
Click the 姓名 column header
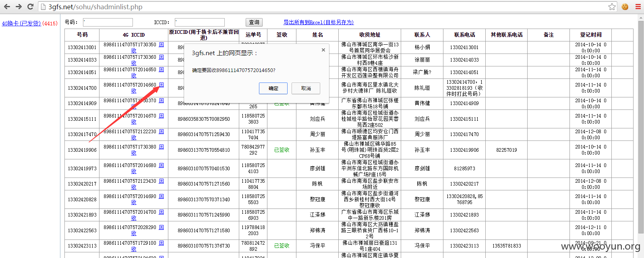coord(318,35)
